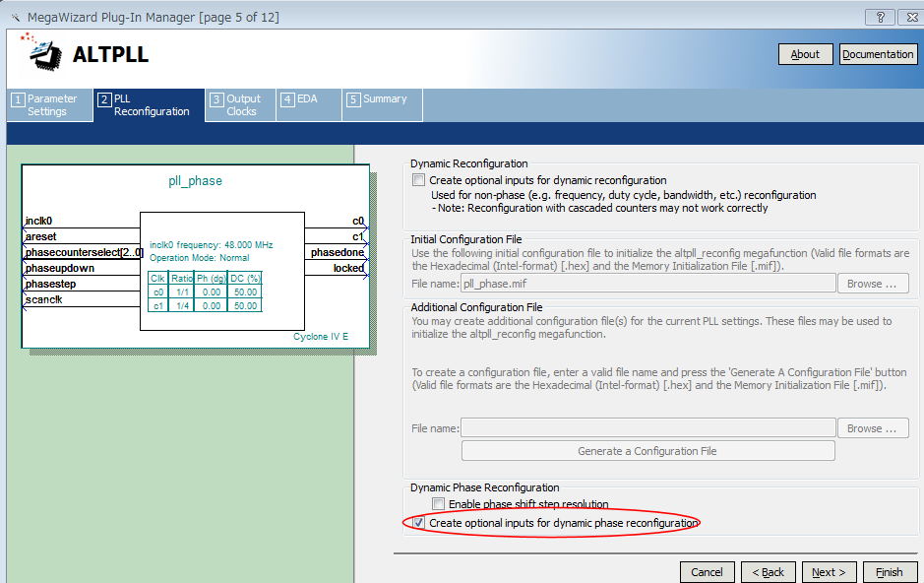Click the Initial Configuration File group title
Image resolution: width=924 pixels, height=583 pixels.
(x=466, y=239)
